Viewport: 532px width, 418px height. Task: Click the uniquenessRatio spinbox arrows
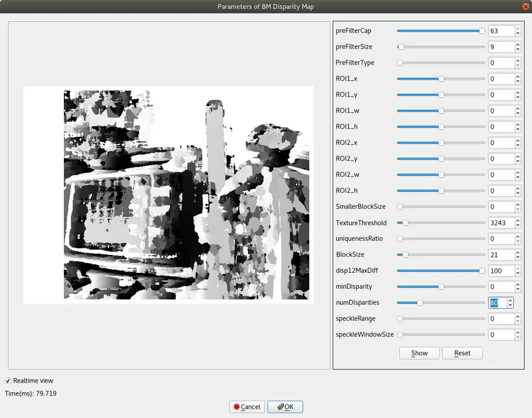click(518, 239)
